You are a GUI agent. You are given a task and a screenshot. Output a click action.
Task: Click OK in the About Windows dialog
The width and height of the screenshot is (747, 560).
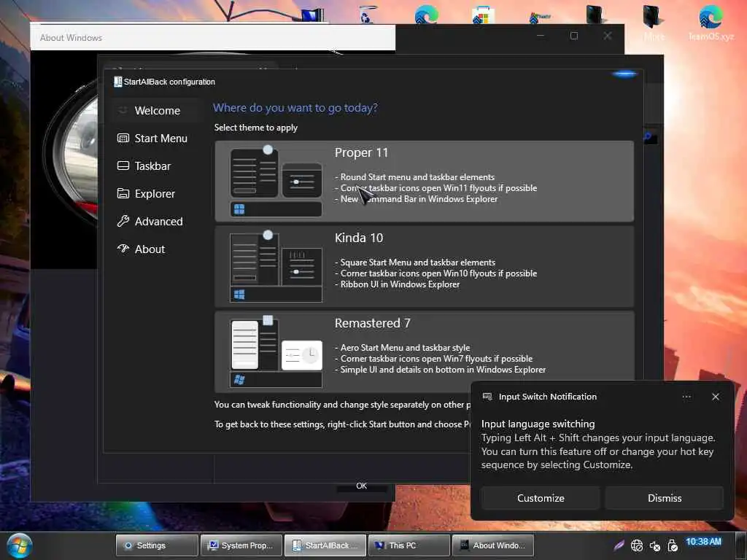pyautogui.click(x=361, y=486)
